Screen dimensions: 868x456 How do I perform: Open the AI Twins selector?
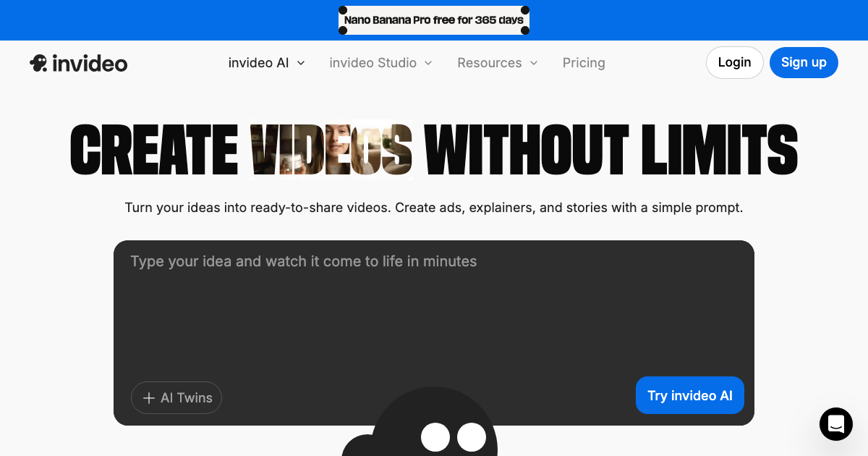click(176, 397)
